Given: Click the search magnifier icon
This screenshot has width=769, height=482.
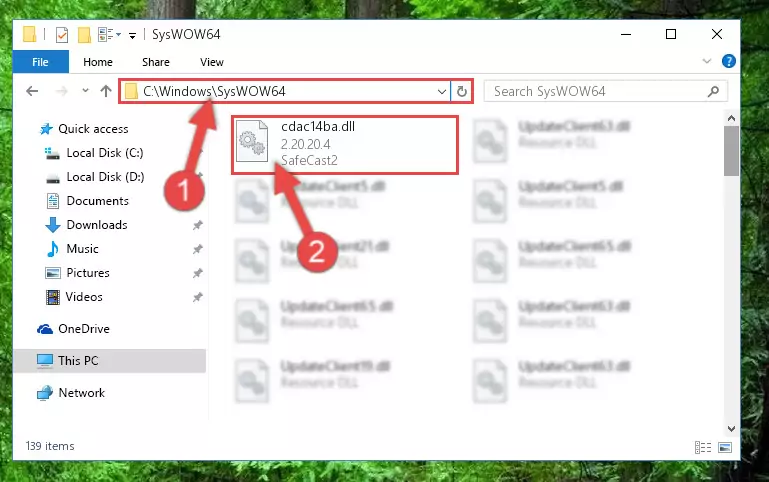Looking at the screenshot, I should point(714,91).
